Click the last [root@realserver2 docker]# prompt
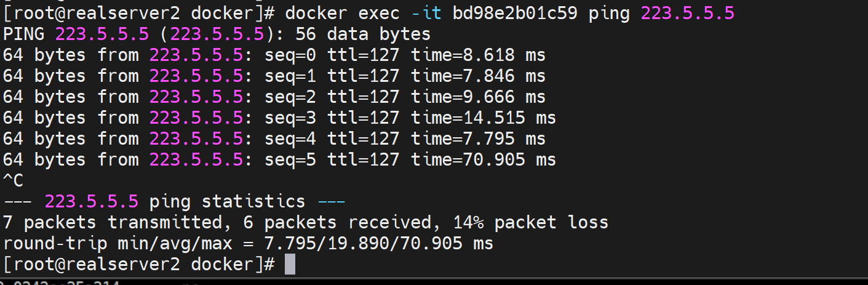 [x=138, y=265]
